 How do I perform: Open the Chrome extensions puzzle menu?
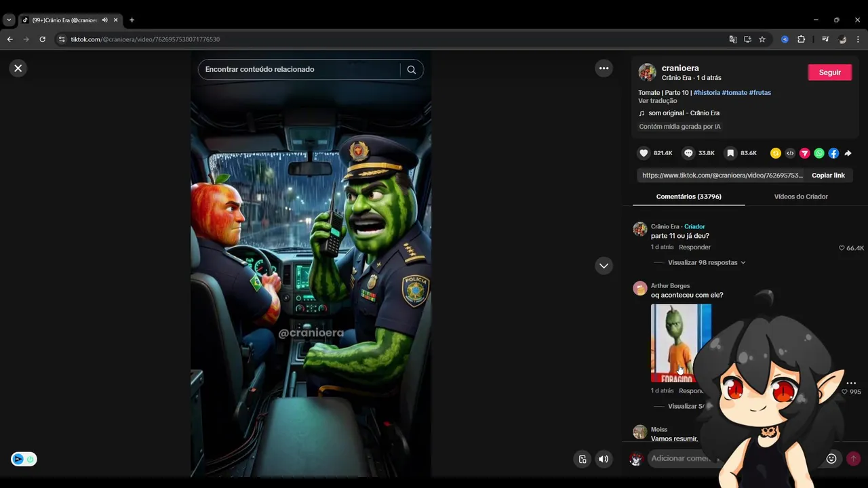pyautogui.click(x=801, y=39)
